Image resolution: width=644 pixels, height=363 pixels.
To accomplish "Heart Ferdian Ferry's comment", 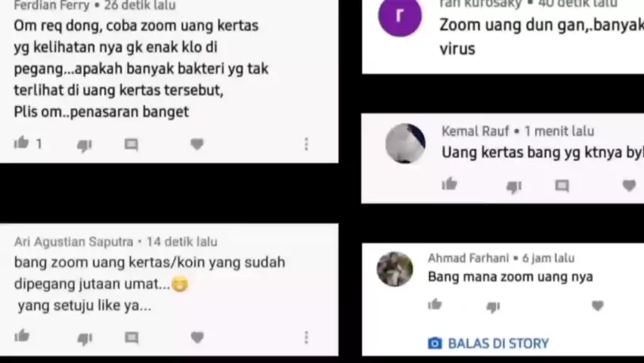I will [x=197, y=144].
